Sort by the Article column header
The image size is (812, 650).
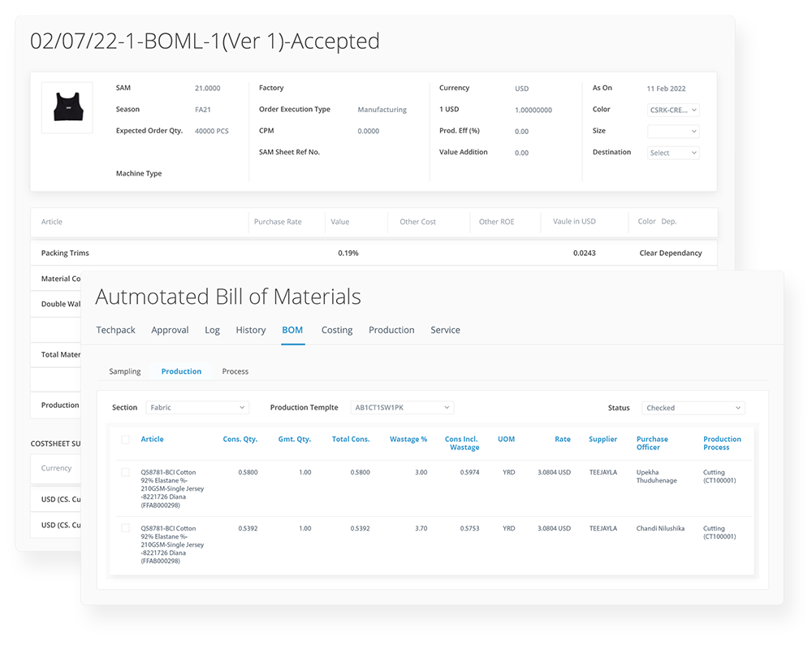(152, 439)
